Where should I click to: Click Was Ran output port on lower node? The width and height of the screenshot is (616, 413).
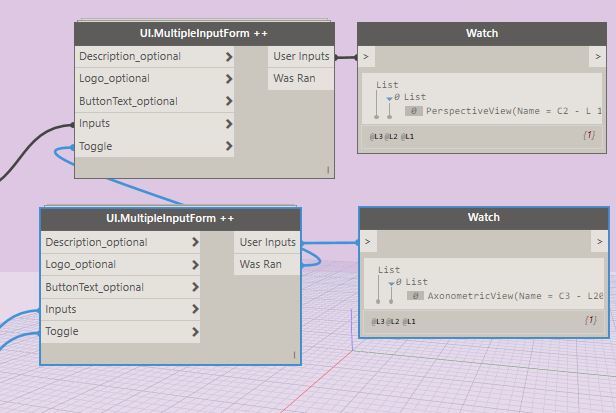pyautogui.click(x=260, y=264)
